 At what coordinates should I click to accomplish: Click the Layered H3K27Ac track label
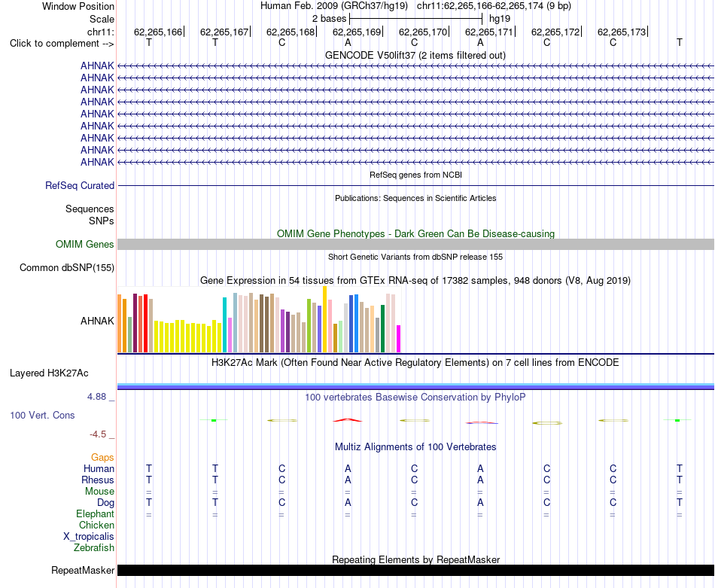[49, 373]
